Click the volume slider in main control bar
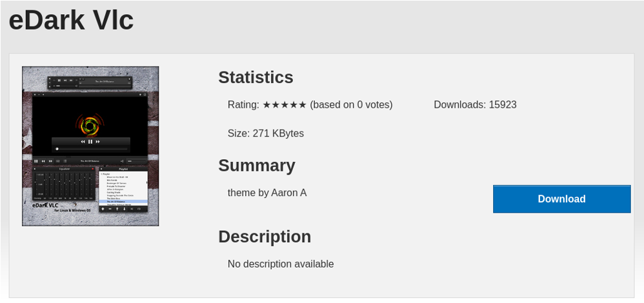This screenshot has height=303, width=644. tap(137, 161)
